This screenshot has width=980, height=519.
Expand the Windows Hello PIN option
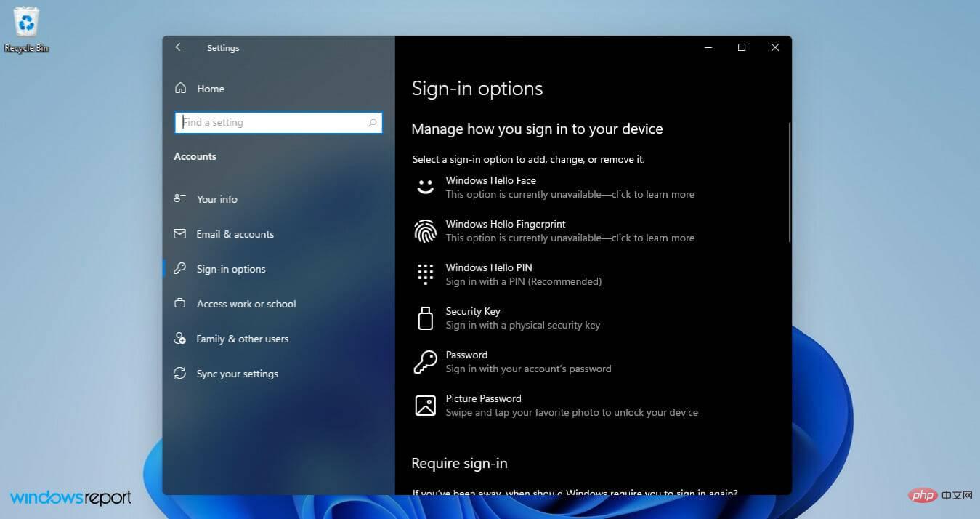click(x=523, y=275)
